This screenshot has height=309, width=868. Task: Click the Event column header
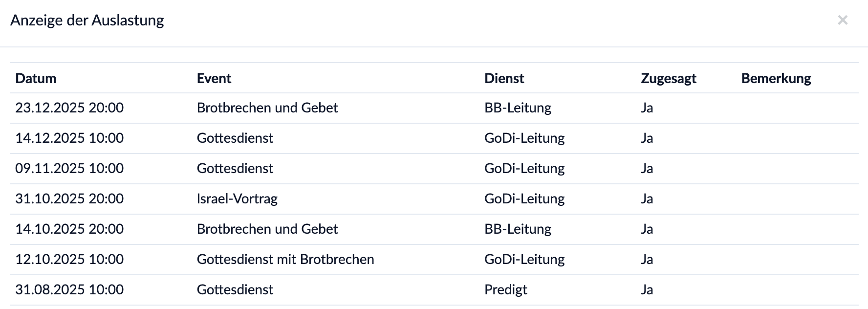[x=214, y=78]
